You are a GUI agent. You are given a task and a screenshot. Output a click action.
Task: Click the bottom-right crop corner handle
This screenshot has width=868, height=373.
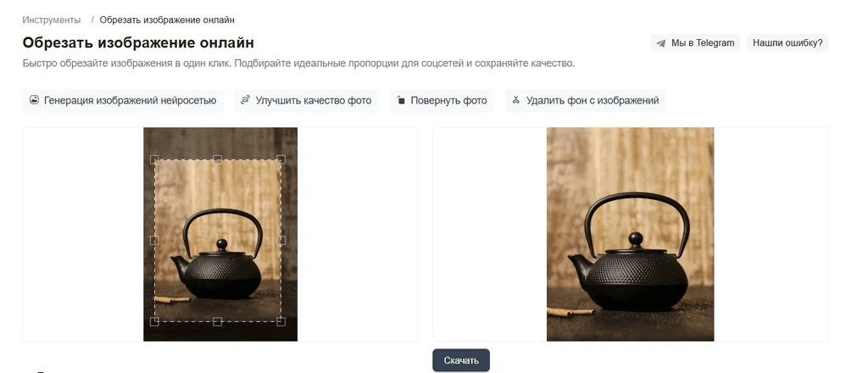(281, 321)
